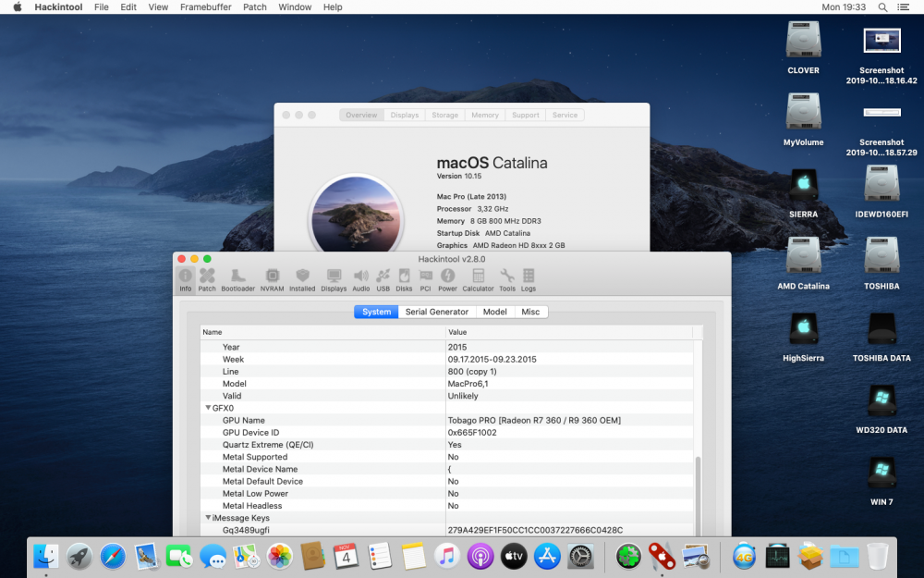The image size is (924, 578).
Task: Select the WD320 DATA drive icon
Action: [881, 400]
